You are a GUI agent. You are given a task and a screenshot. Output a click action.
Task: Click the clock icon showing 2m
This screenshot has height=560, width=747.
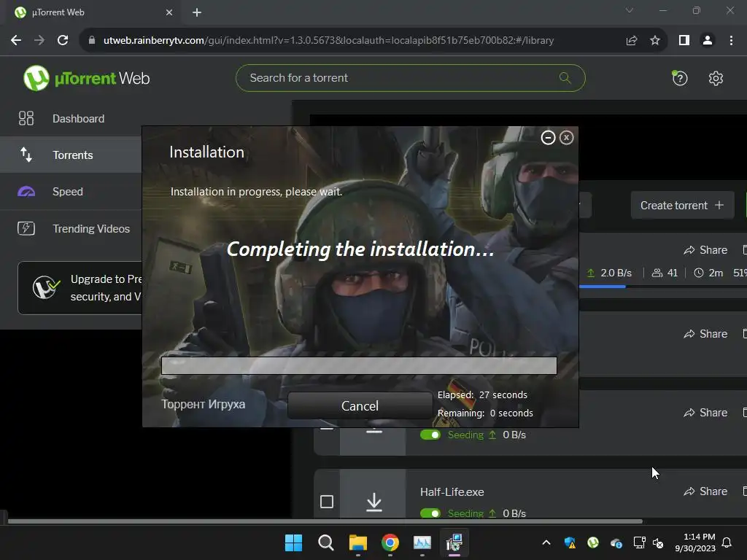pos(698,273)
